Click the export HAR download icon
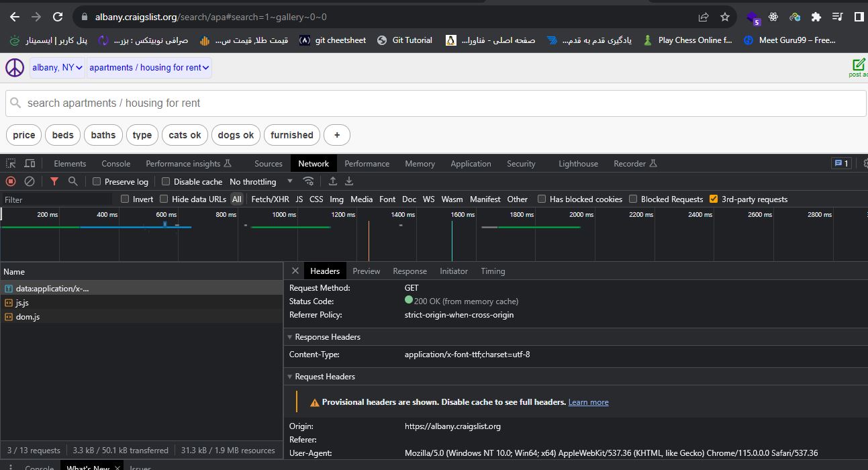Image resolution: width=868 pixels, height=470 pixels. coord(349,181)
